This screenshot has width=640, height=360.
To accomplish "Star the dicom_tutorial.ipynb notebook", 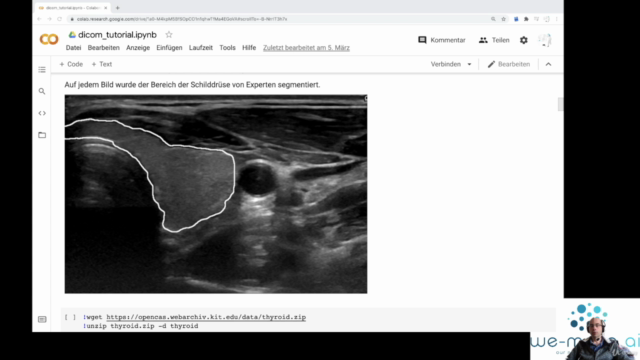I will pyautogui.click(x=169, y=35).
